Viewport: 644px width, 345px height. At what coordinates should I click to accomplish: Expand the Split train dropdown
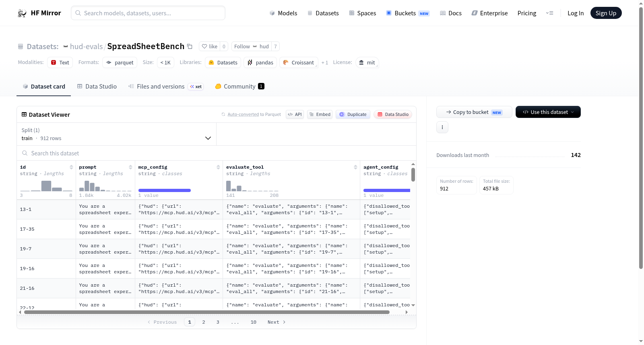[x=116, y=134]
